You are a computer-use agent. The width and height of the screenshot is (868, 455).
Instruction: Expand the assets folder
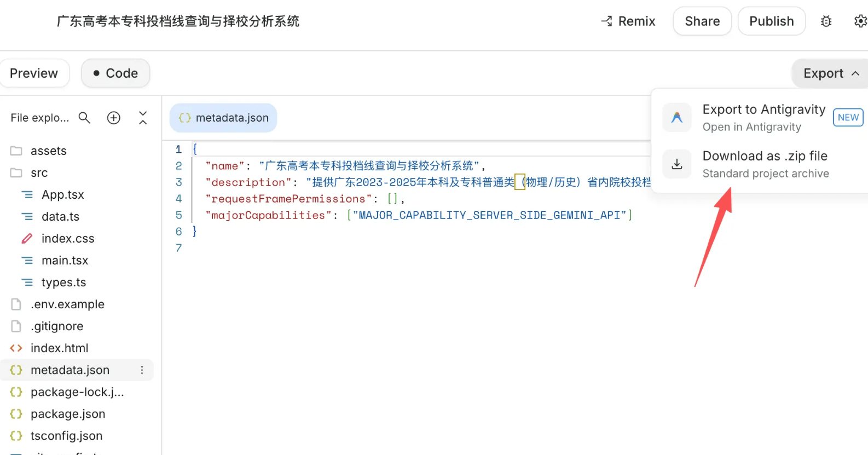(x=49, y=151)
